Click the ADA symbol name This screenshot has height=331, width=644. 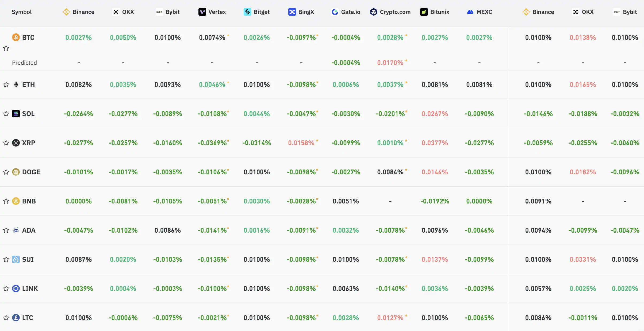tap(29, 230)
